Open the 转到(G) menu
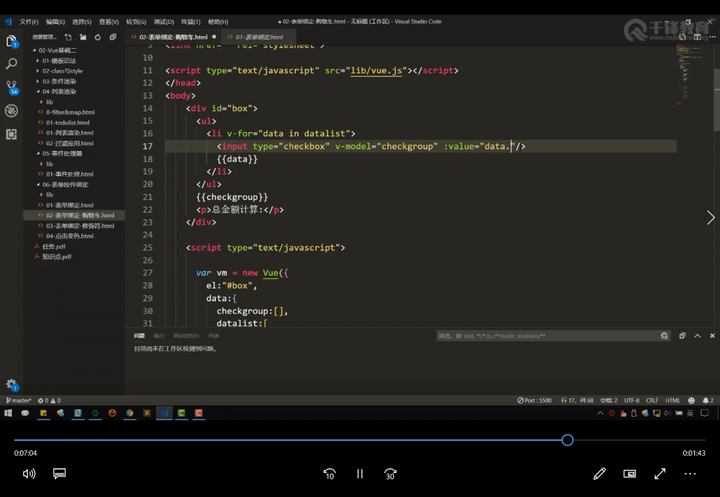Viewport: 720px width, 497px height. pos(136,22)
